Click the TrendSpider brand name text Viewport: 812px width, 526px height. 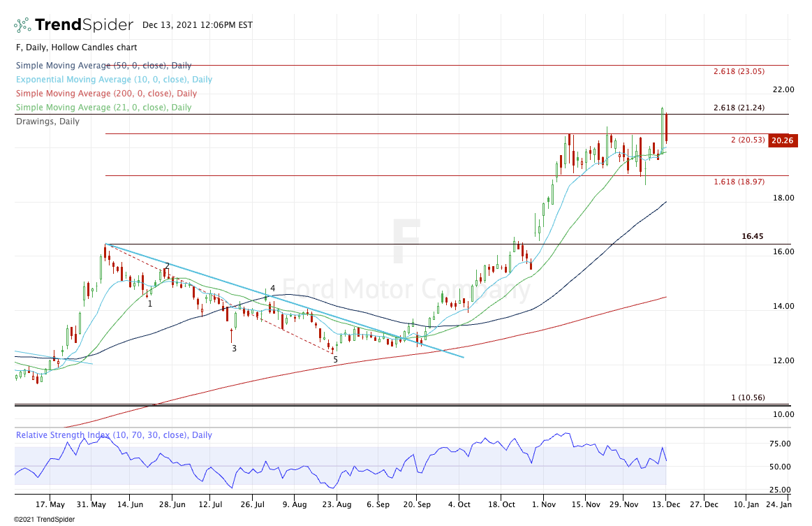coord(84,25)
